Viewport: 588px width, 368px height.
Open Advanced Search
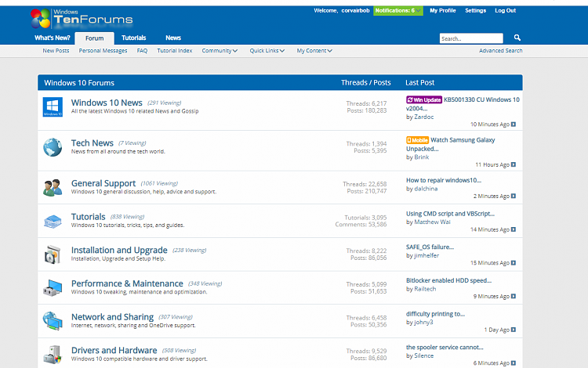point(501,51)
